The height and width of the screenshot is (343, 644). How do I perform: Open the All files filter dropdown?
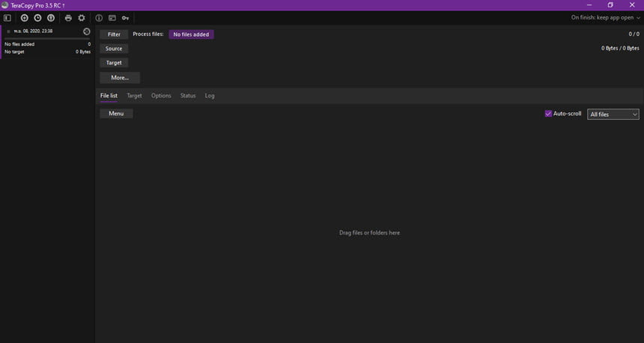point(613,114)
